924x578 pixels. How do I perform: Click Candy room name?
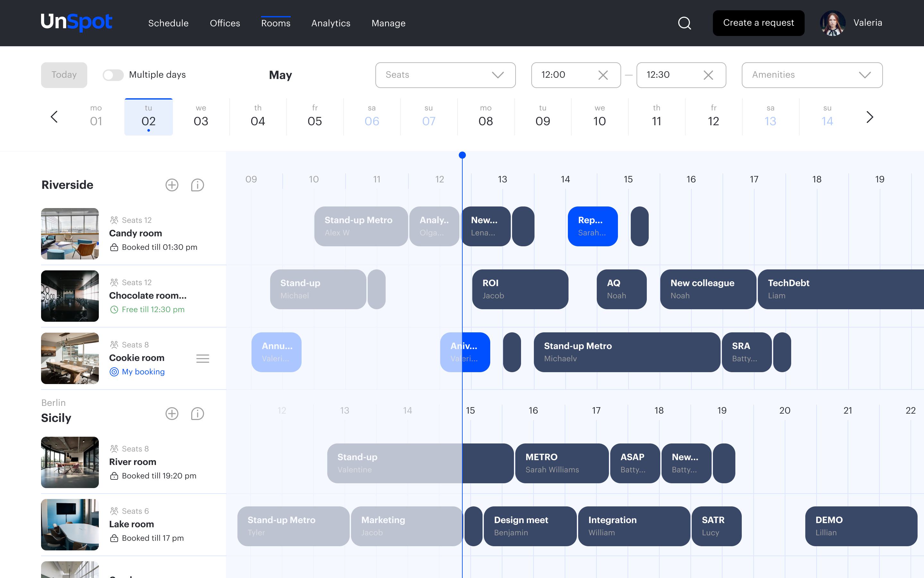pos(135,233)
